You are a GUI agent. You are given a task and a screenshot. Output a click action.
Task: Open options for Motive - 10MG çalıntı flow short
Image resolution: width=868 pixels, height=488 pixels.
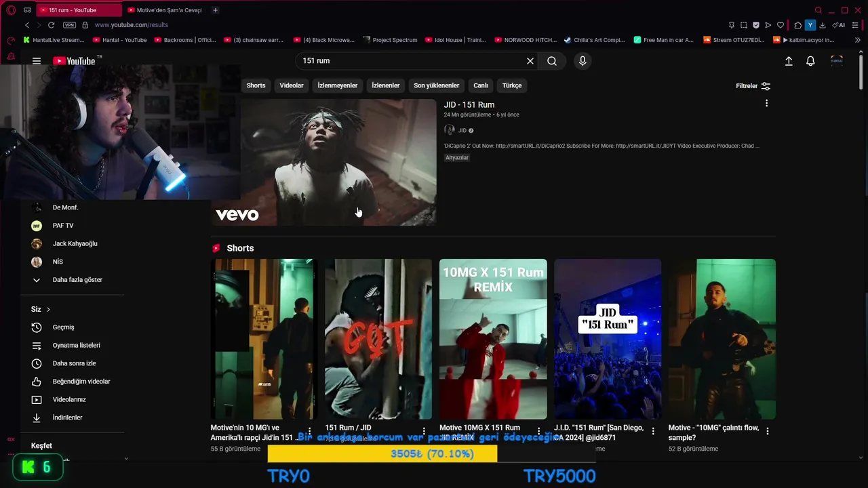(x=768, y=431)
